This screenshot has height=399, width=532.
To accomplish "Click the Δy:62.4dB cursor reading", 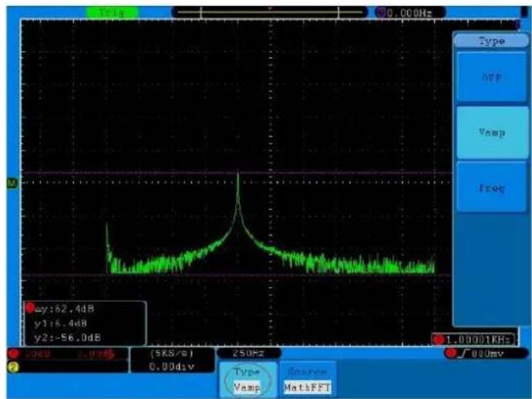I will (x=65, y=309).
